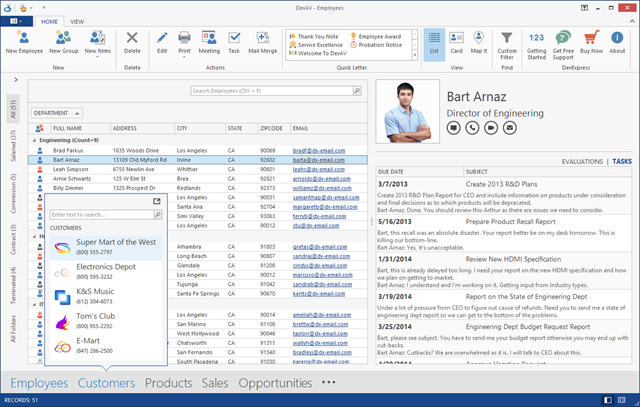Open the VIEW ribbon tab
The height and width of the screenshot is (407, 640).
coord(77,22)
